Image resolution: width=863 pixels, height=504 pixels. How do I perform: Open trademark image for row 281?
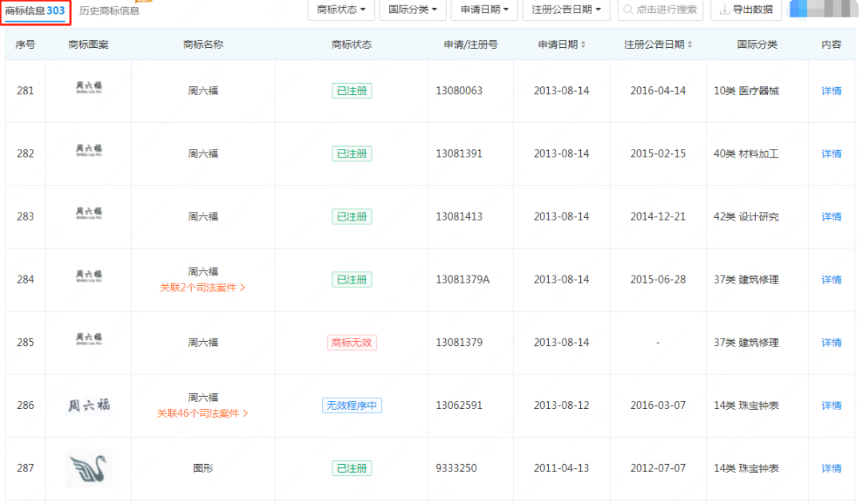(89, 88)
